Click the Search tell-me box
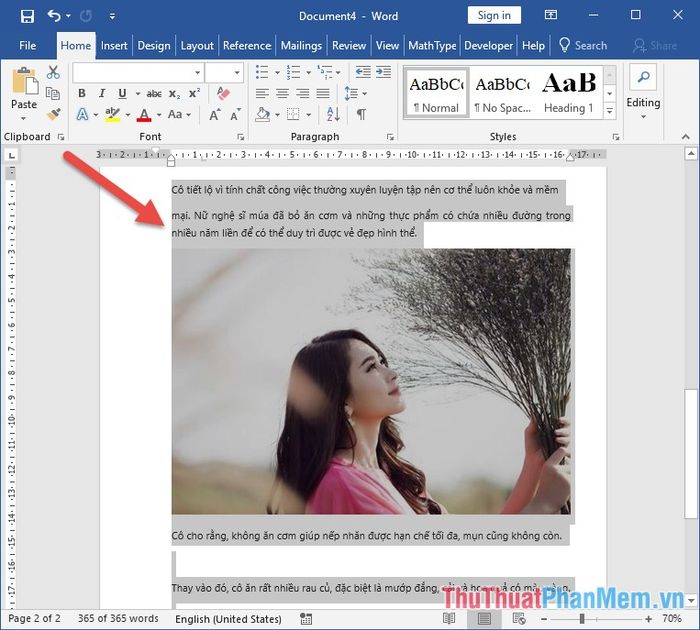 tap(583, 46)
